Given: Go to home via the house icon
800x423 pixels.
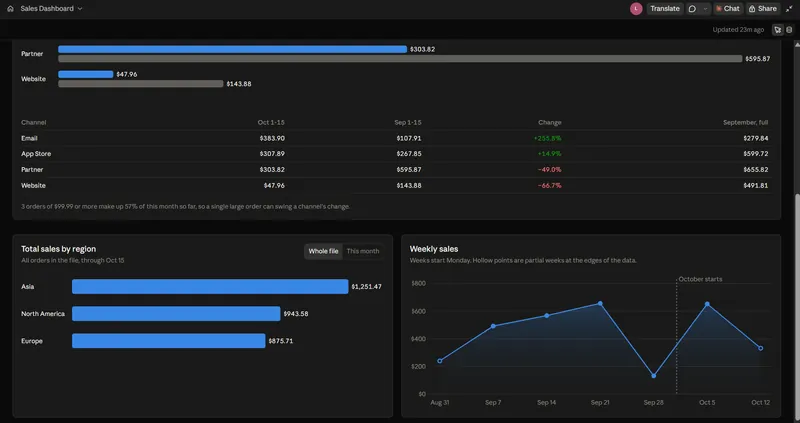Looking at the screenshot, I should point(10,9).
